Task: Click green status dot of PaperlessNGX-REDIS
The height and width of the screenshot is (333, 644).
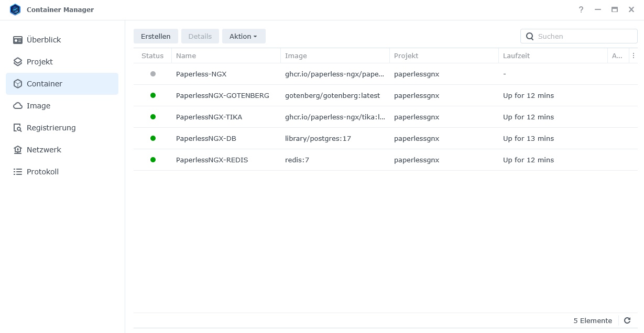Action: pyautogui.click(x=153, y=160)
